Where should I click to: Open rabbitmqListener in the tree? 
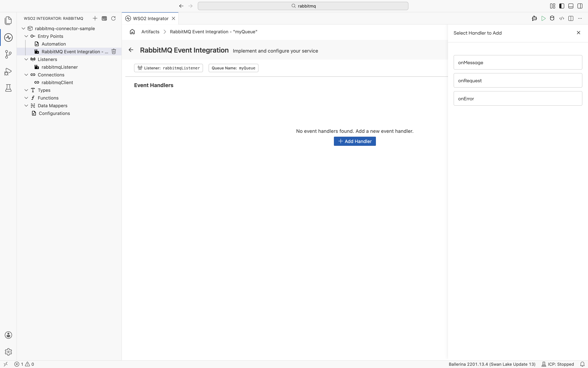tap(69, 67)
